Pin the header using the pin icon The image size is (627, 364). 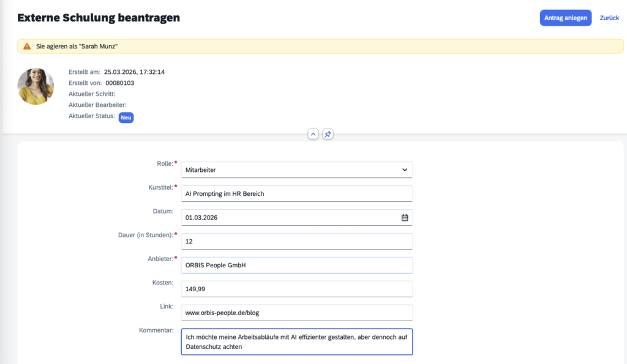328,134
